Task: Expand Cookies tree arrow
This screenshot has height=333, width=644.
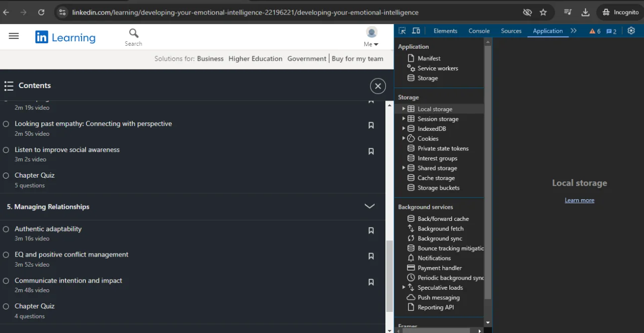Action: click(x=404, y=138)
